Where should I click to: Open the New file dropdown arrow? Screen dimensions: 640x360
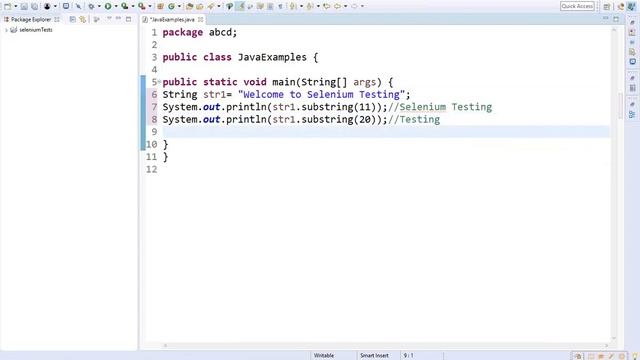[16, 6]
